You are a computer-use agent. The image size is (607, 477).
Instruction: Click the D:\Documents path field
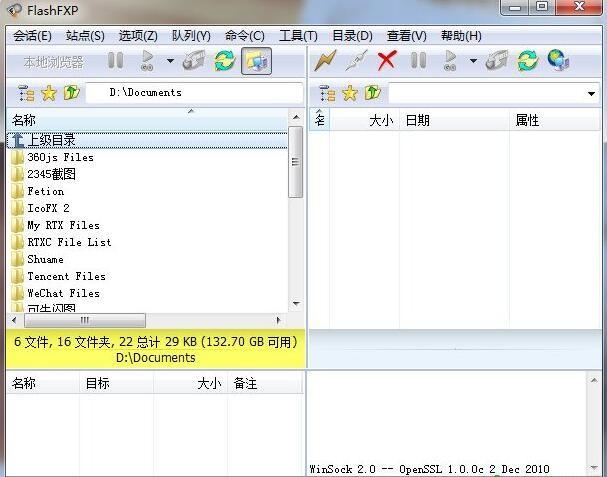pyautogui.click(x=194, y=93)
